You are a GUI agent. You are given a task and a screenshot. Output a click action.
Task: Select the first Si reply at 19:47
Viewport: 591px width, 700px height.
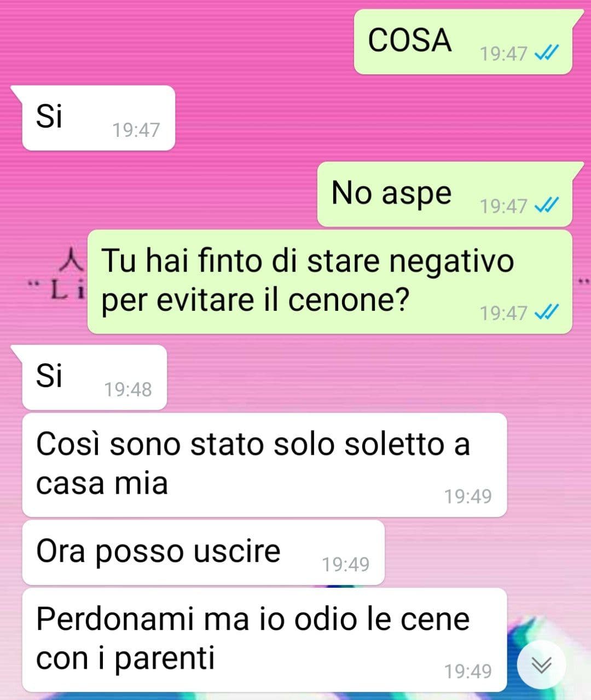click(99, 118)
